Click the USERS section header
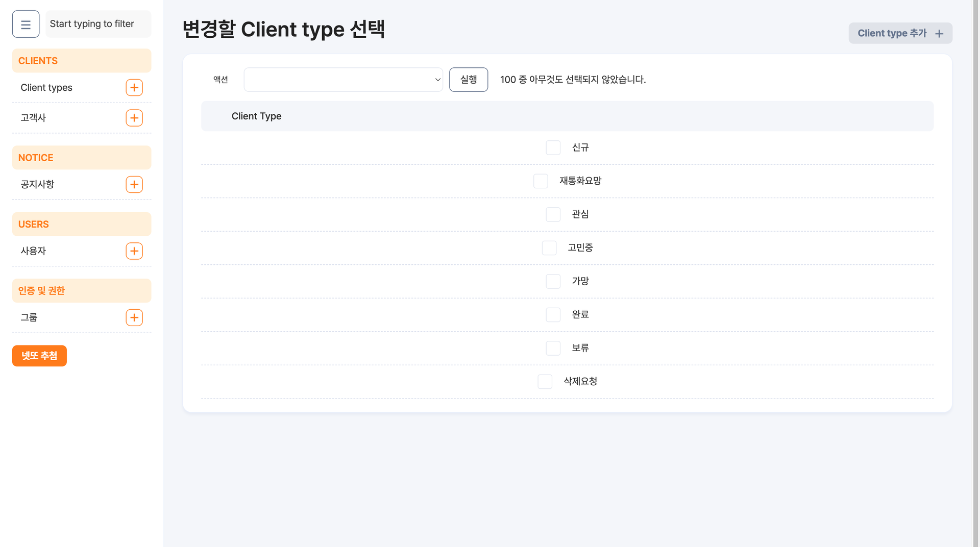Screen dimensions: 980x547 pos(82,224)
